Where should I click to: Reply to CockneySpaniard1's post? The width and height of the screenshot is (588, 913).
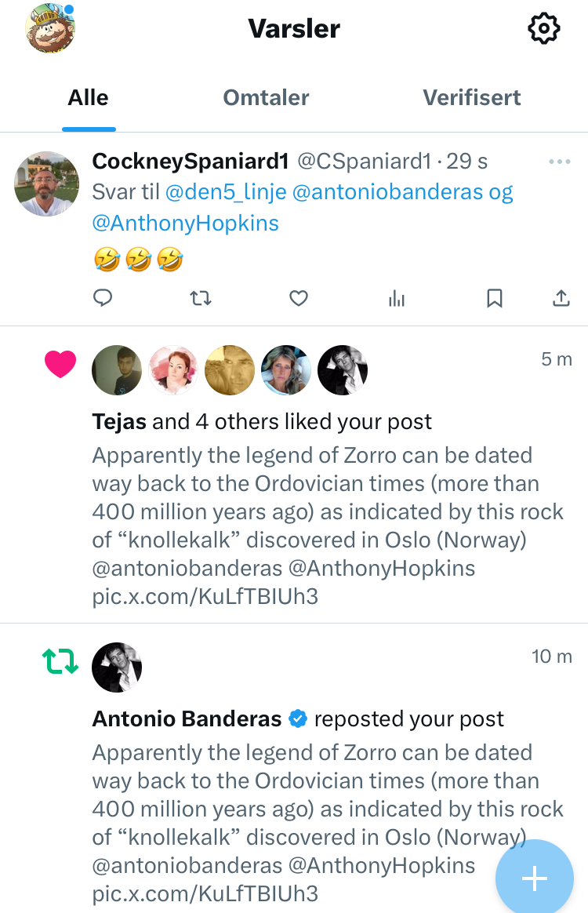click(103, 298)
